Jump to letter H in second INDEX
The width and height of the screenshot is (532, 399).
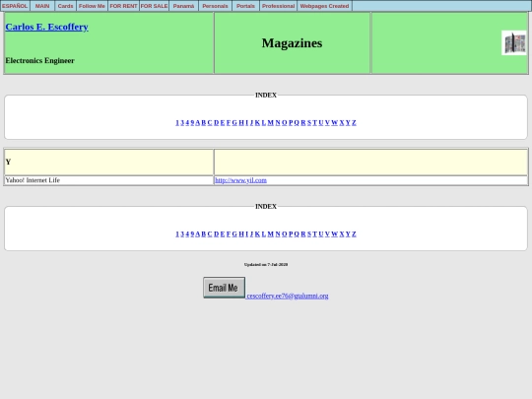pyautogui.click(x=241, y=234)
